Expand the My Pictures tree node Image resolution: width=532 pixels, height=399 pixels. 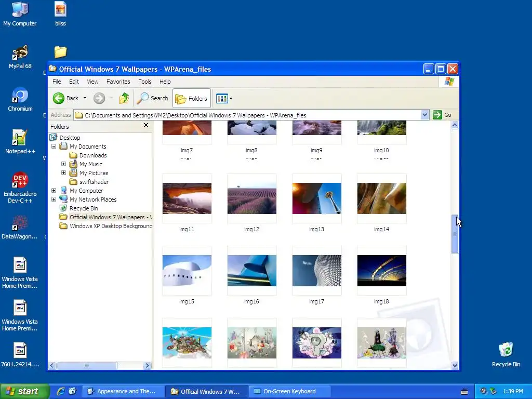click(x=63, y=172)
